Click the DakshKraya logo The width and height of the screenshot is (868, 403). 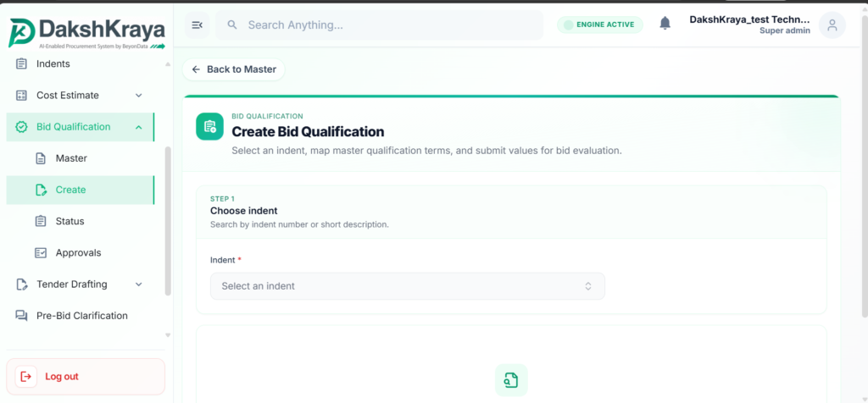point(86,33)
